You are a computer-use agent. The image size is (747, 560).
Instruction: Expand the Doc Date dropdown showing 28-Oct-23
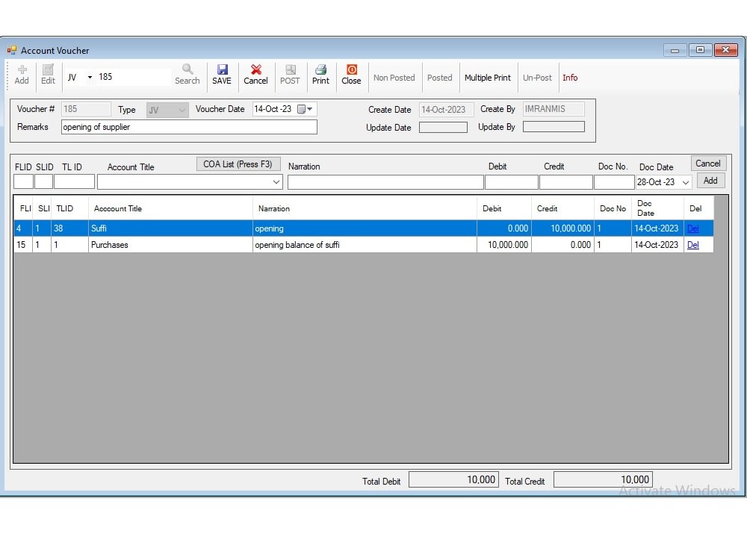[686, 181]
